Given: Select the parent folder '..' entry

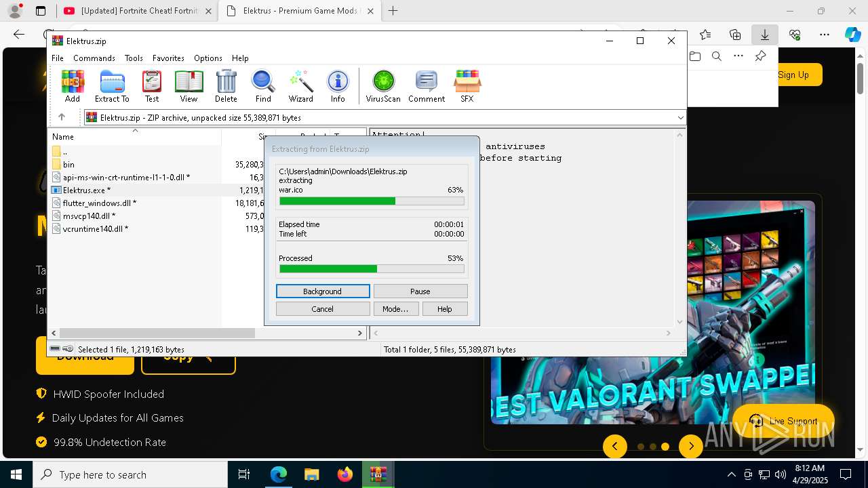Looking at the screenshot, I should pyautogui.click(x=64, y=152).
